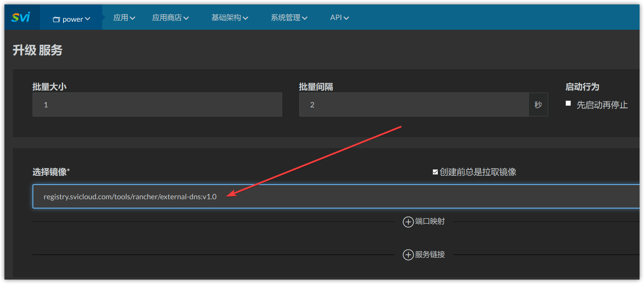Click the 批量大小 label
This screenshot has height=284, width=644.
pos(49,87)
